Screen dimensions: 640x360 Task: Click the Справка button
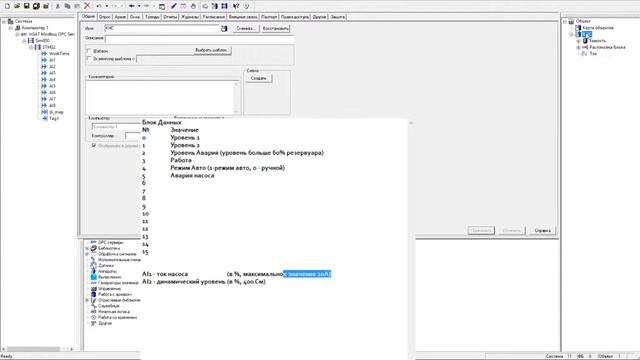(542, 231)
